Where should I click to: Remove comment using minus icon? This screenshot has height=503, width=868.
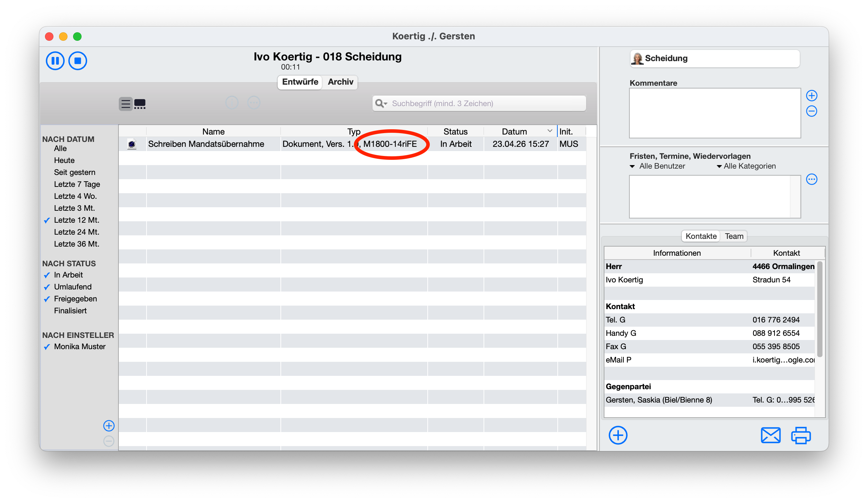(811, 111)
